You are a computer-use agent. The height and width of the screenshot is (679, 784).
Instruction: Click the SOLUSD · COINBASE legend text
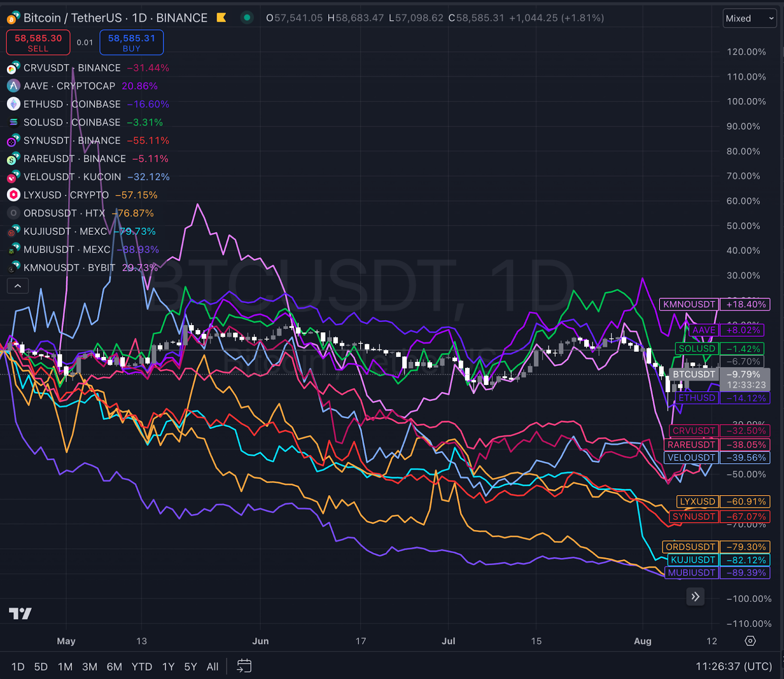[x=72, y=122]
